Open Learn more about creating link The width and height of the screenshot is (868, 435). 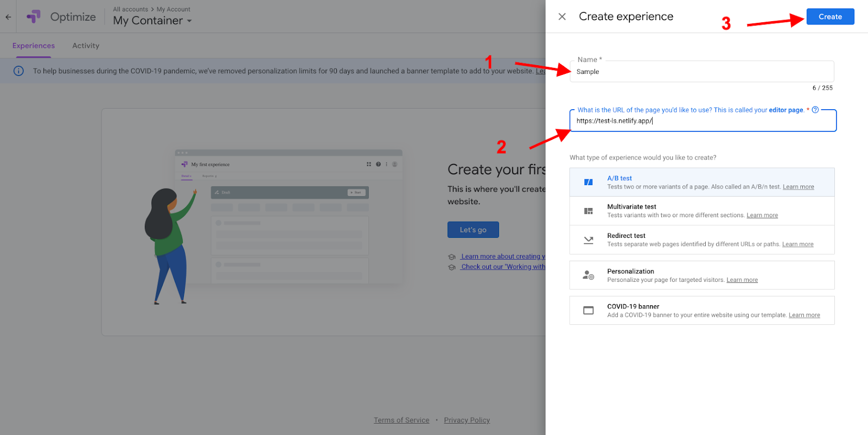[x=503, y=256]
